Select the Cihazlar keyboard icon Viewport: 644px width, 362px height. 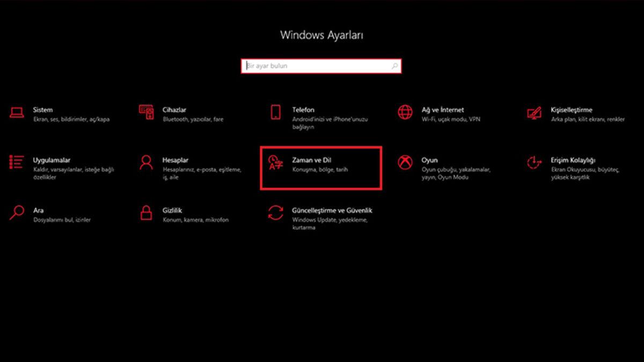click(x=145, y=112)
